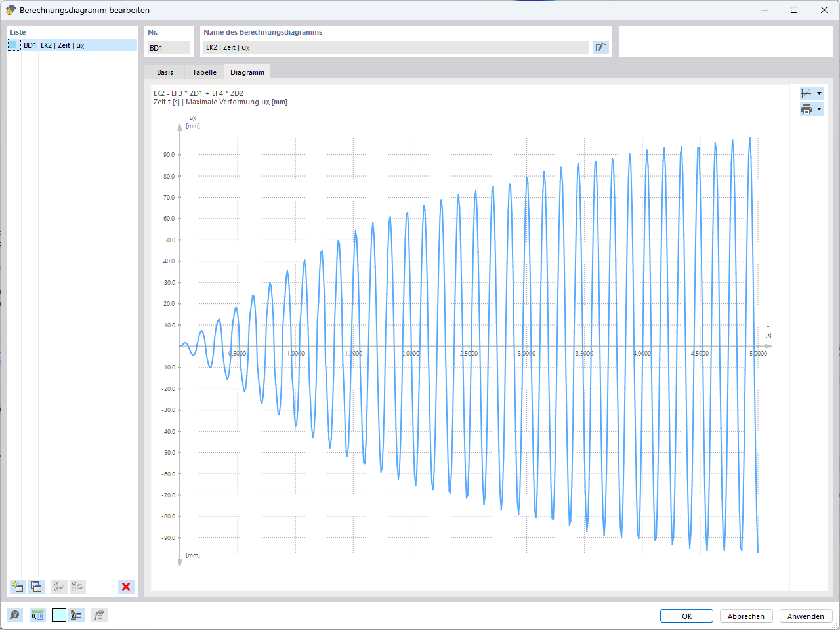Click the color box of list entry BD1
This screenshot has height=630, width=840.
(x=14, y=45)
